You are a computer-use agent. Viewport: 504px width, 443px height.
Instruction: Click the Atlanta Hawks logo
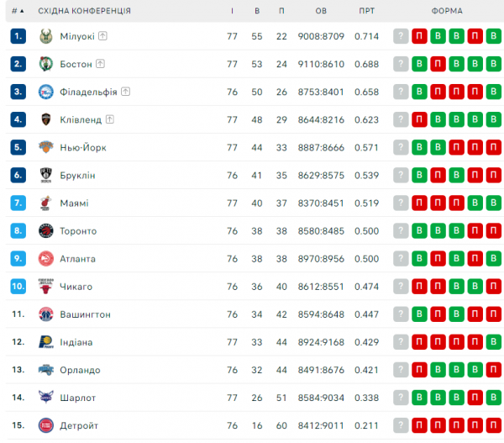pos(46,258)
